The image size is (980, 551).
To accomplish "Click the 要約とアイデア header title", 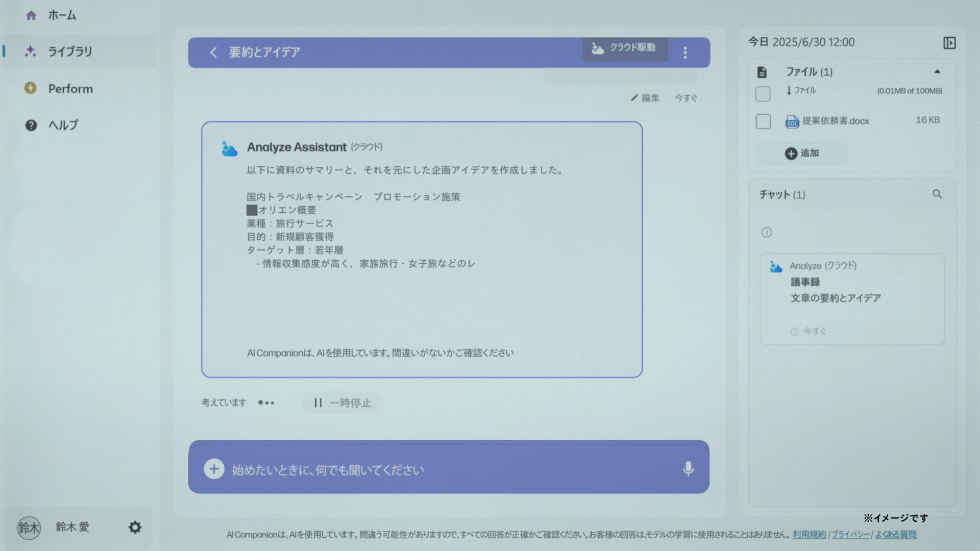I will (x=264, y=52).
